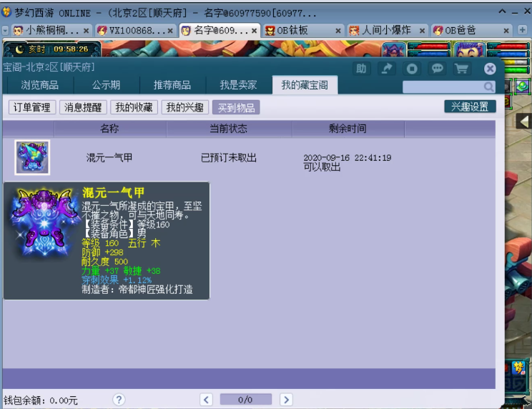532x409 pixels.
Task: Open the 推荐商品 tab
Action: point(172,85)
